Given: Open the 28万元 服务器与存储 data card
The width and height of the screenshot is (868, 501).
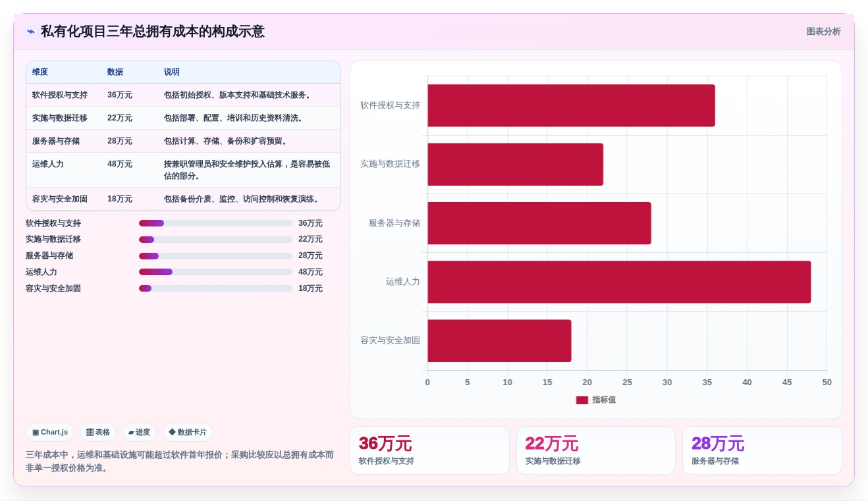Looking at the screenshot, I should 762,450.
